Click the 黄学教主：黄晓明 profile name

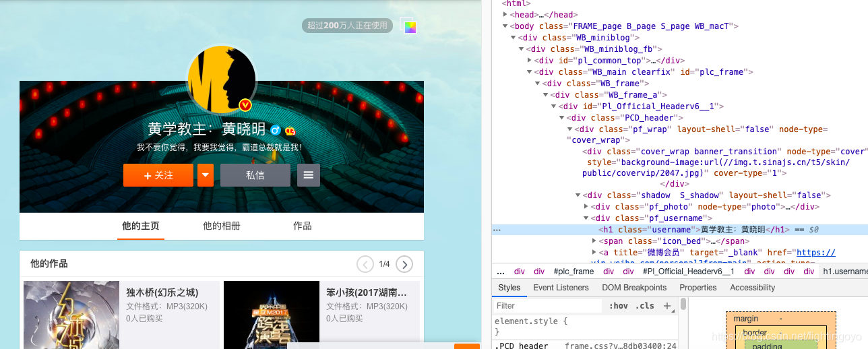[x=207, y=129]
